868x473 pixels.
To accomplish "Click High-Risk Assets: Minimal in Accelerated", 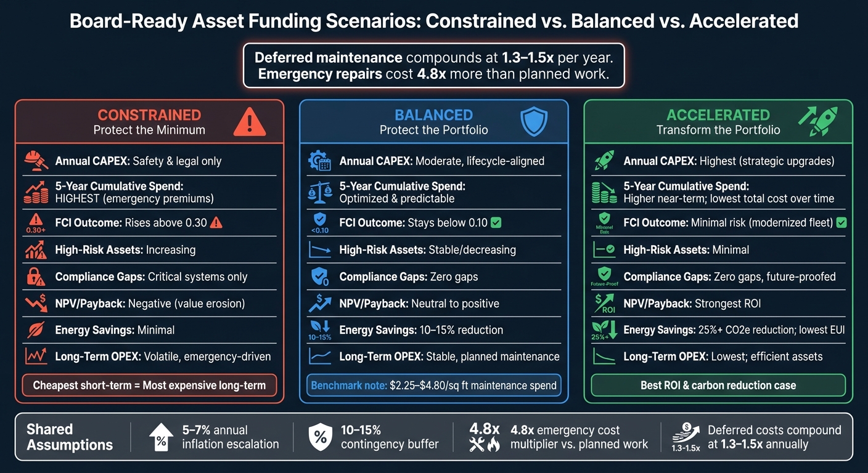I will coord(686,250).
